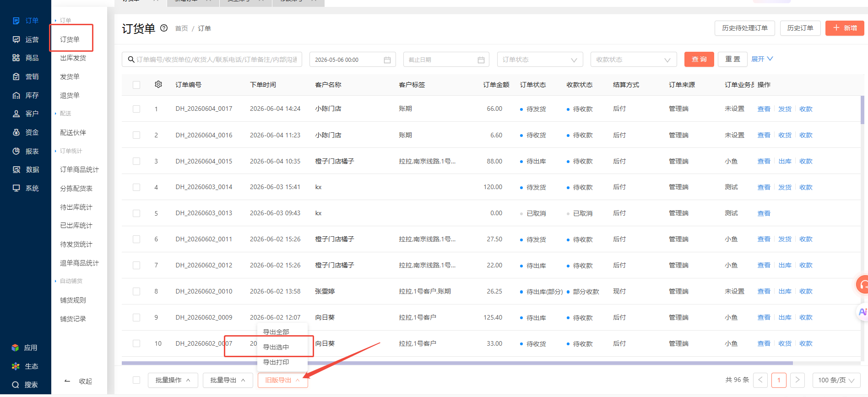868x397 pixels.
Task: Click the help question mark beside 订货单
Action: [164, 28]
